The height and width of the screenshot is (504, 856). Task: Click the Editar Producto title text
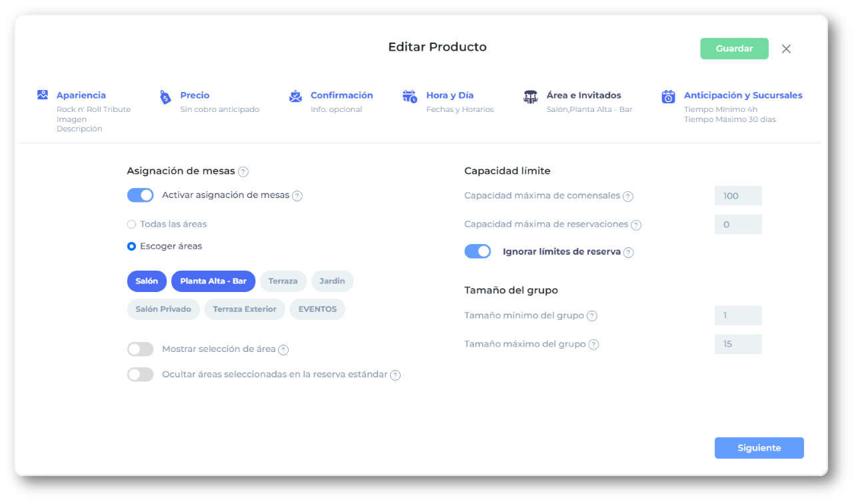pos(437,47)
